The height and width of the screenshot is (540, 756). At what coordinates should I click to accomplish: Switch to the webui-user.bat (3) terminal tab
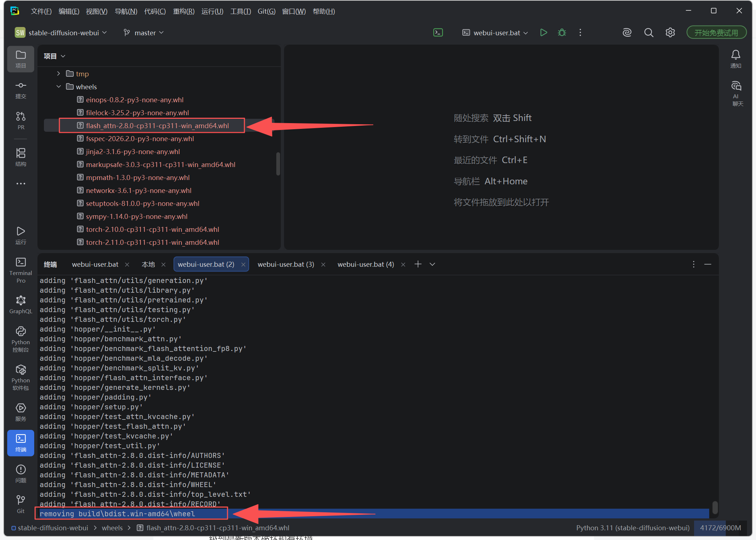285,265
